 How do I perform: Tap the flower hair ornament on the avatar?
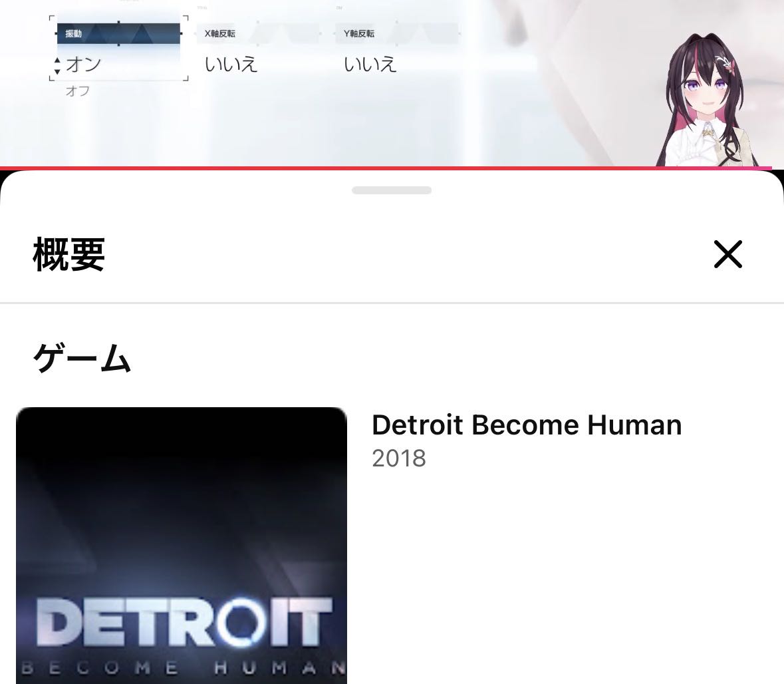(723, 65)
